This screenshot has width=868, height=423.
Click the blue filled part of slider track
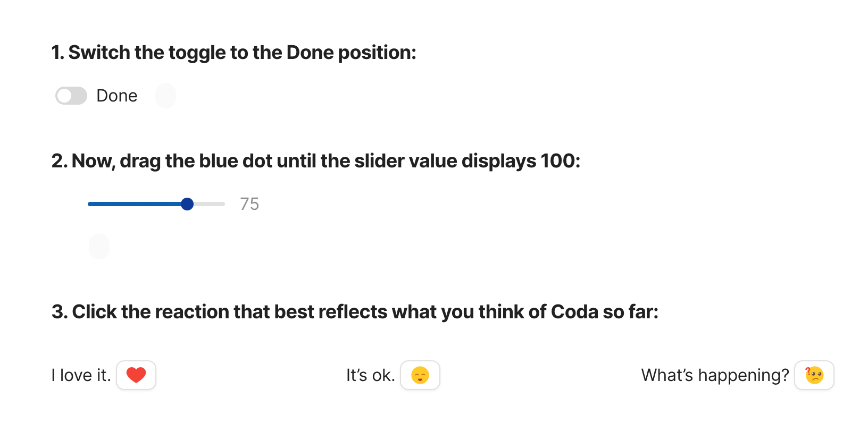[135, 204]
